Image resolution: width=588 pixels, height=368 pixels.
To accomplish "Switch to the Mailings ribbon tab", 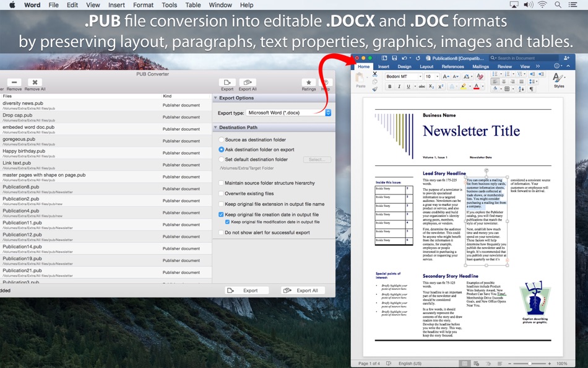I will click(x=480, y=66).
